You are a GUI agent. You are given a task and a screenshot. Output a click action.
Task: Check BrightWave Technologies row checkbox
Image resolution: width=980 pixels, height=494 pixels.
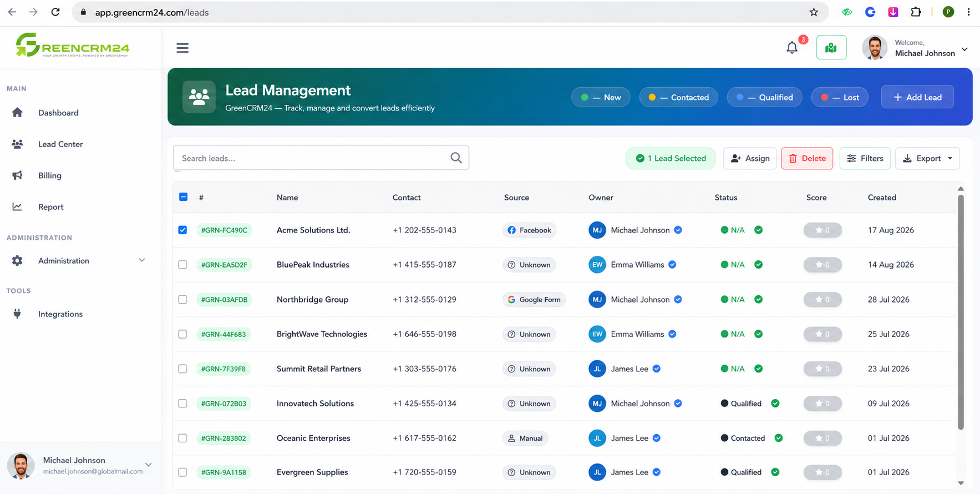pos(182,334)
